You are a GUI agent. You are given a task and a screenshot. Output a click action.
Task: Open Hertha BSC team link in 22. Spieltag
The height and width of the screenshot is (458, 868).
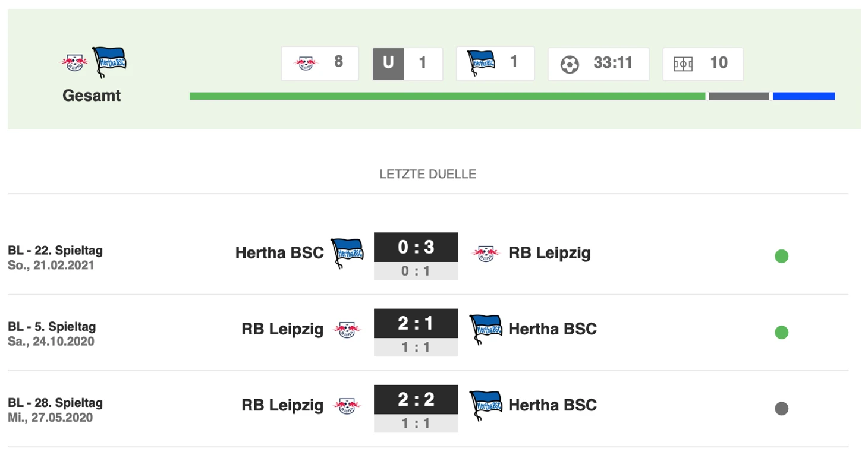tap(279, 253)
